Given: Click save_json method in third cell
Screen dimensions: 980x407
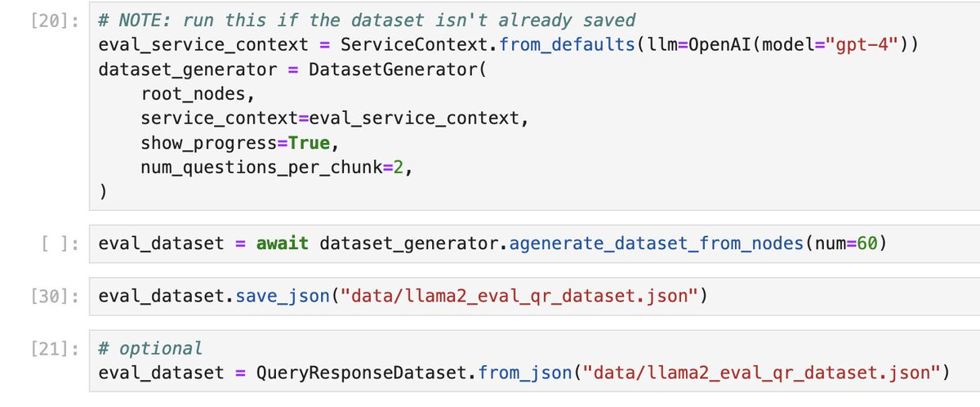Looking at the screenshot, I should [284, 295].
